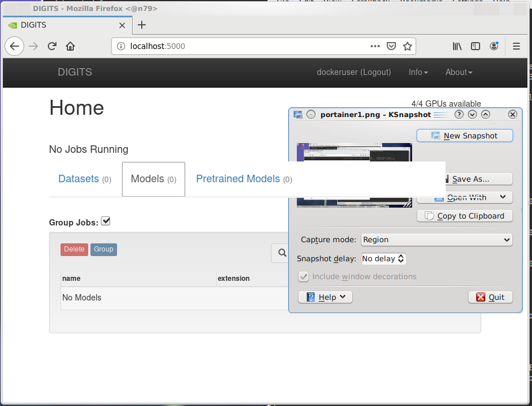Toggle the Firefox sidebar view
Image resolution: width=532 pixels, height=406 pixels.
click(476, 46)
